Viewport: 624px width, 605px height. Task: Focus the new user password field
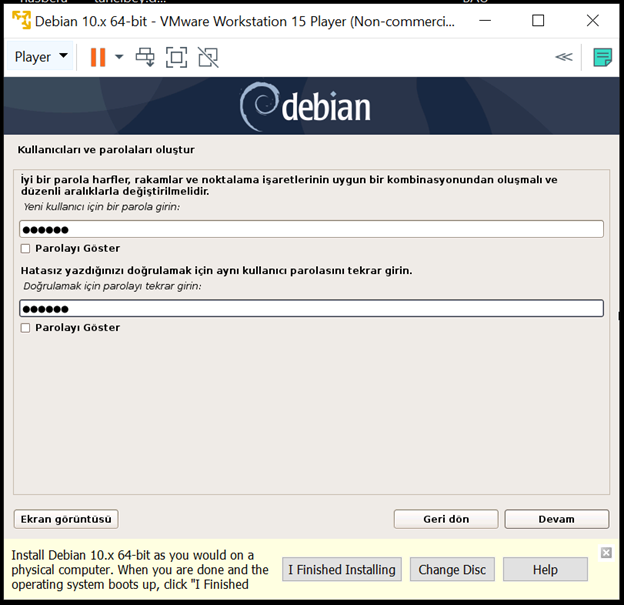tap(311, 229)
